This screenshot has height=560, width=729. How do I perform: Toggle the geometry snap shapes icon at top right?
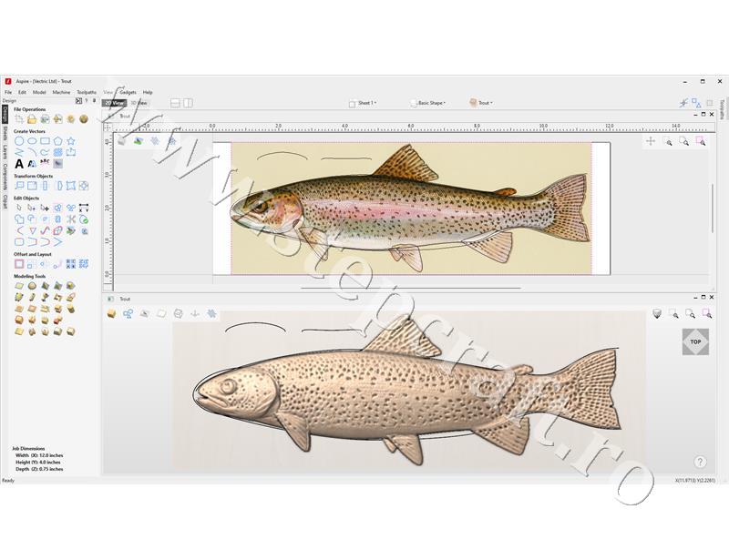coord(696,103)
